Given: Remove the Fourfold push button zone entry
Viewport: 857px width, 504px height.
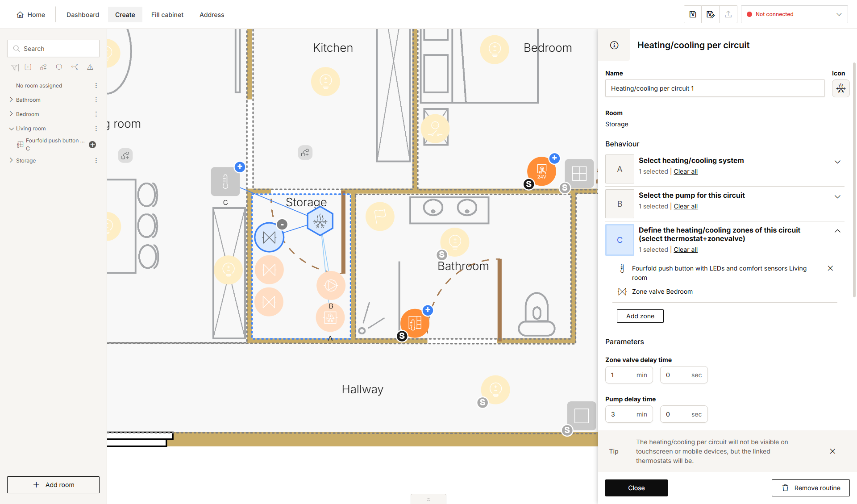Looking at the screenshot, I should pos(830,268).
